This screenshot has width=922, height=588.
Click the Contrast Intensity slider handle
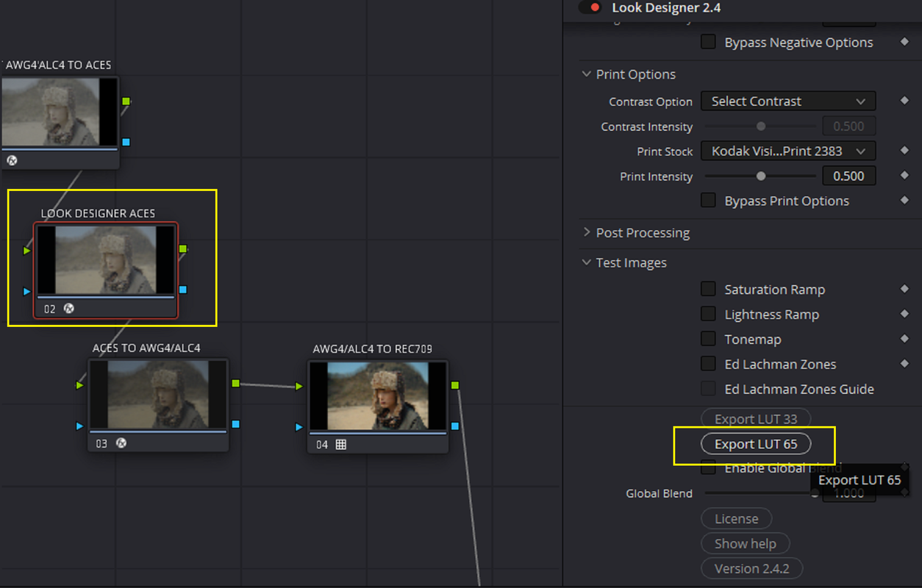761,126
